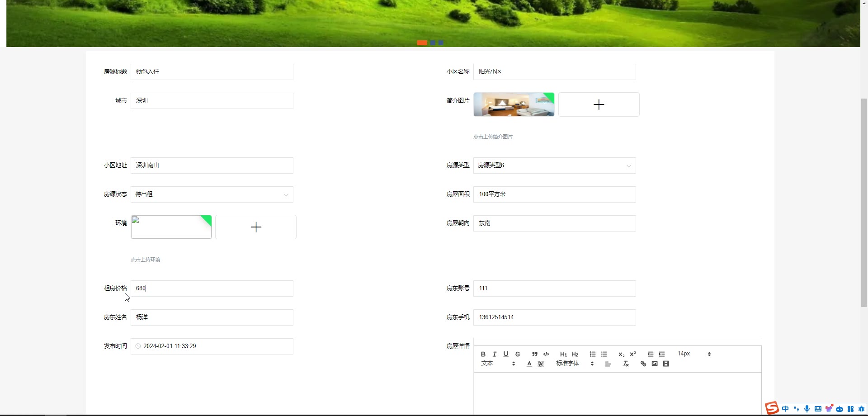Toggle underline formatting in the editor
The width and height of the screenshot is (868, 416).
click(x=506, y=354)
